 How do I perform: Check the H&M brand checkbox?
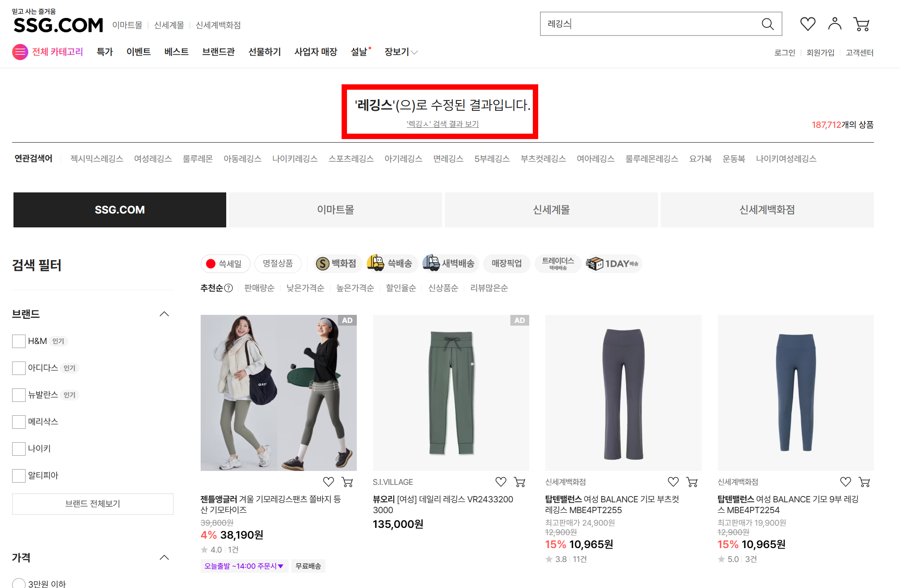[x=19, y=341]
